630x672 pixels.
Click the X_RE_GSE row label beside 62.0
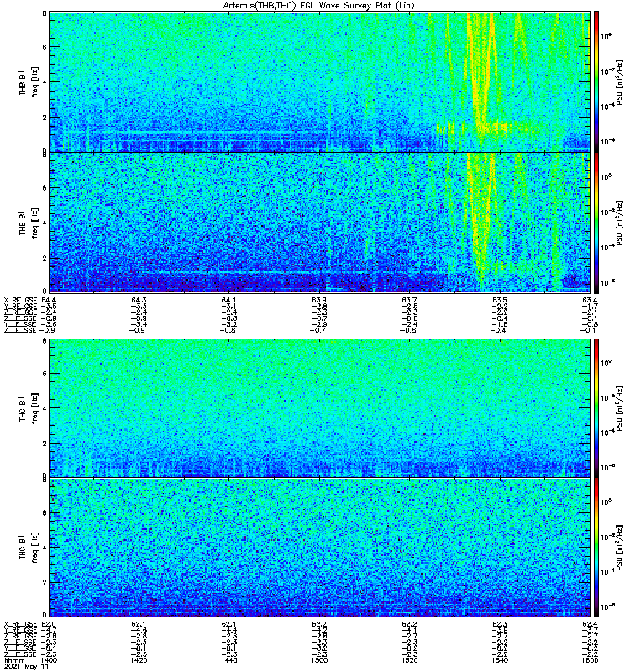click(x=20, y=624)
